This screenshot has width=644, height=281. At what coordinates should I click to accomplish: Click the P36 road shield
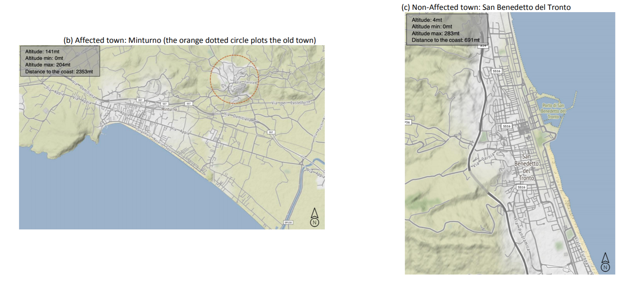click(x=407, y=122)
